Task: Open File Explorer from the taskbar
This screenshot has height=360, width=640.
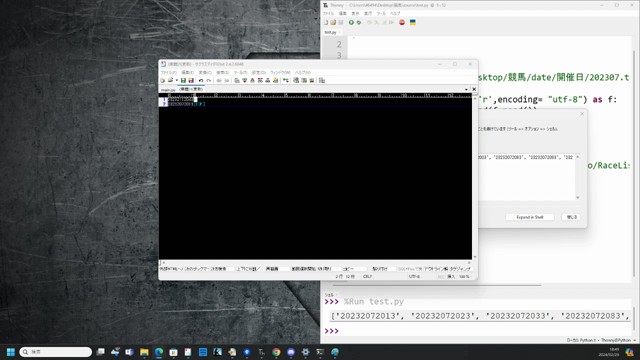Action: (144, 352)
